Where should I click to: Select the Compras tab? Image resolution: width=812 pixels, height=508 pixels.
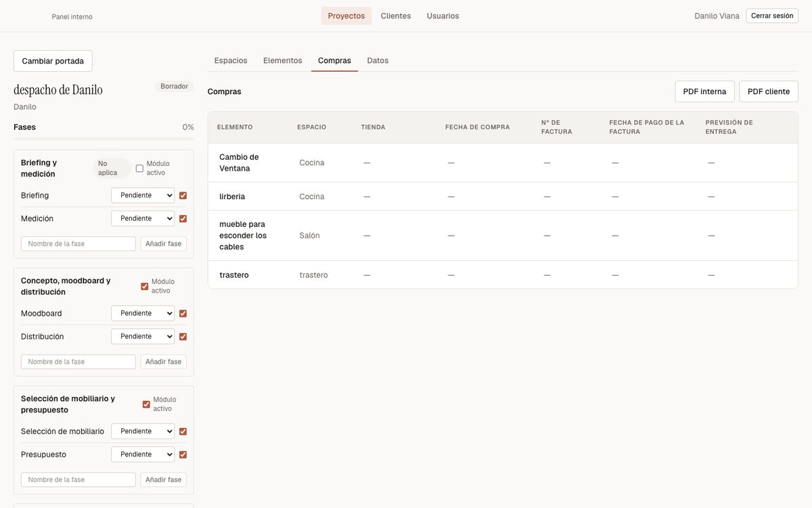334,60
